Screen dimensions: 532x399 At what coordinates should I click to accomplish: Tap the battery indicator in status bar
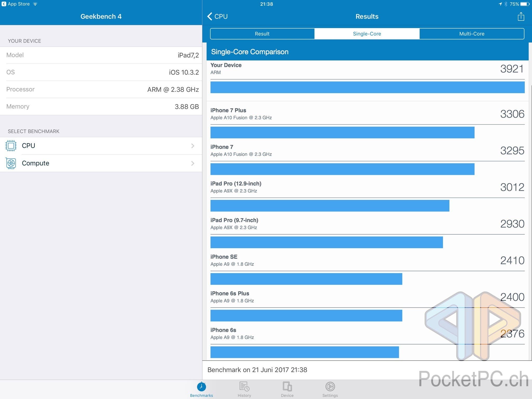pos(525,4)
